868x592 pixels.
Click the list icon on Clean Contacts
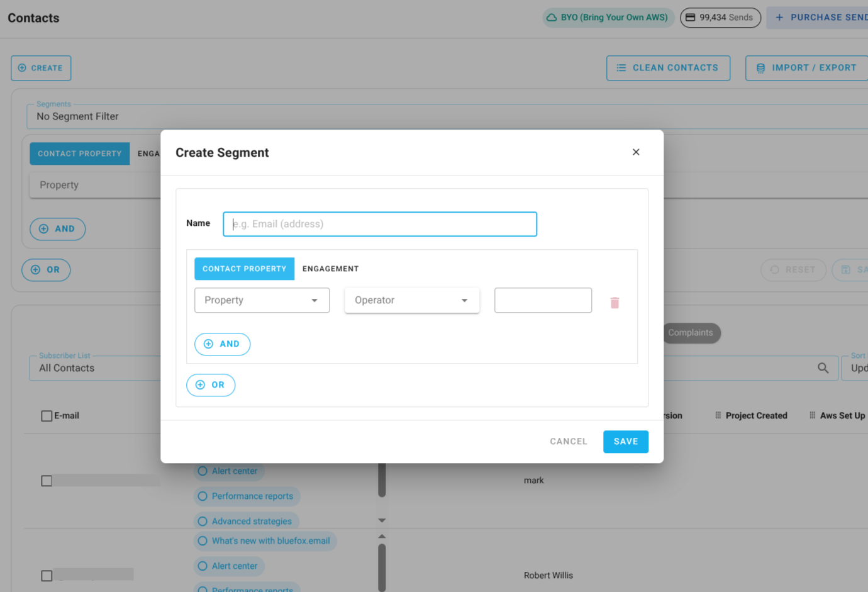coord(621,67)
